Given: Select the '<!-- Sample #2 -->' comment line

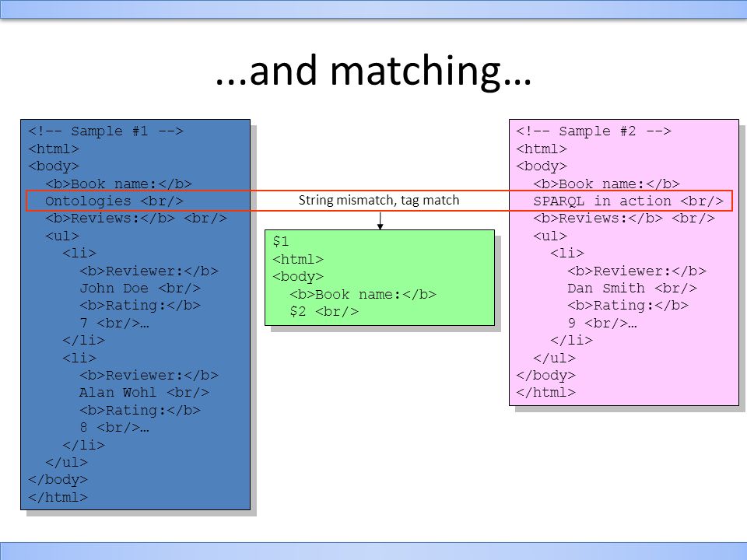Looking at the screenshot, I should [594, 131].
